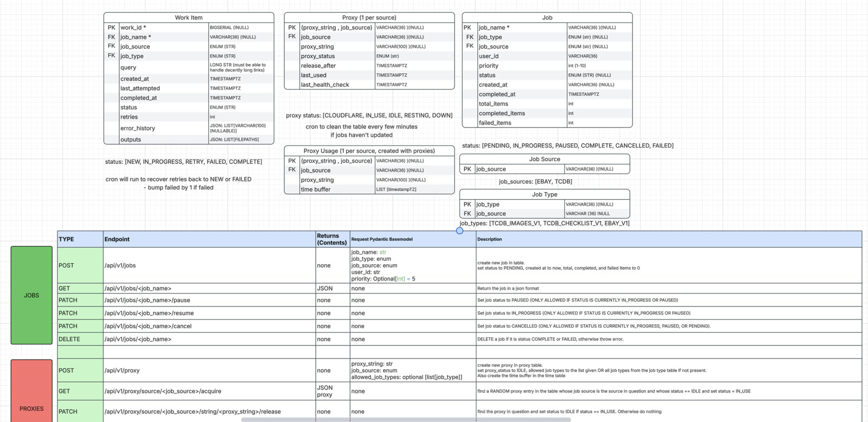This screenshot has width=868, height=422.
Task: Select time buffer in Proxy Usage table
Action: click(337, 189)
